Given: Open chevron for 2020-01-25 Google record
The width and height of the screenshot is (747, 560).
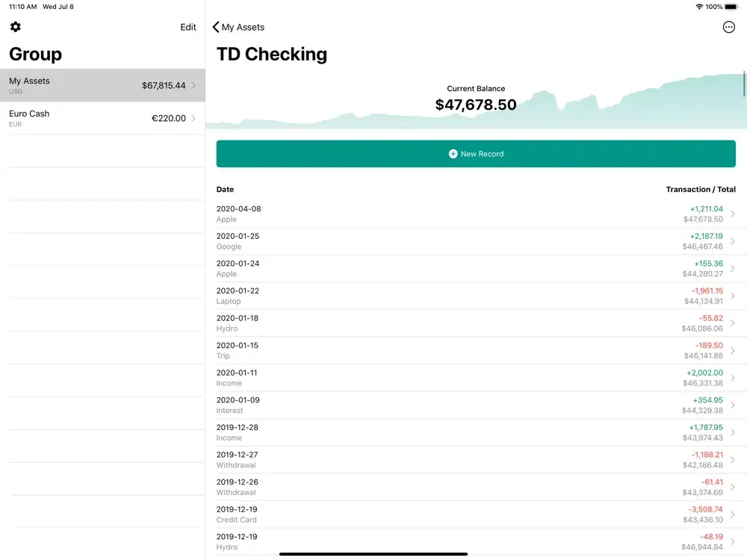Looking at the screenshot, I should (x=733, y=241).
